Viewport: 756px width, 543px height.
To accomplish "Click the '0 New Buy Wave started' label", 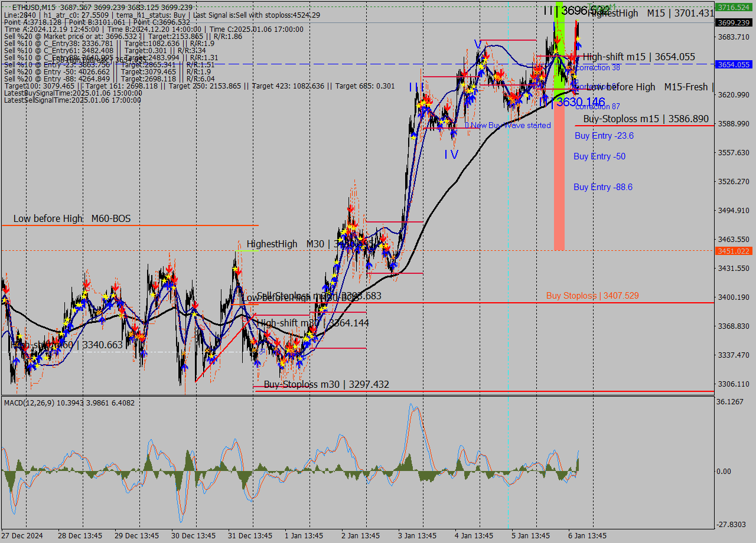I will [x=508, y=125].
